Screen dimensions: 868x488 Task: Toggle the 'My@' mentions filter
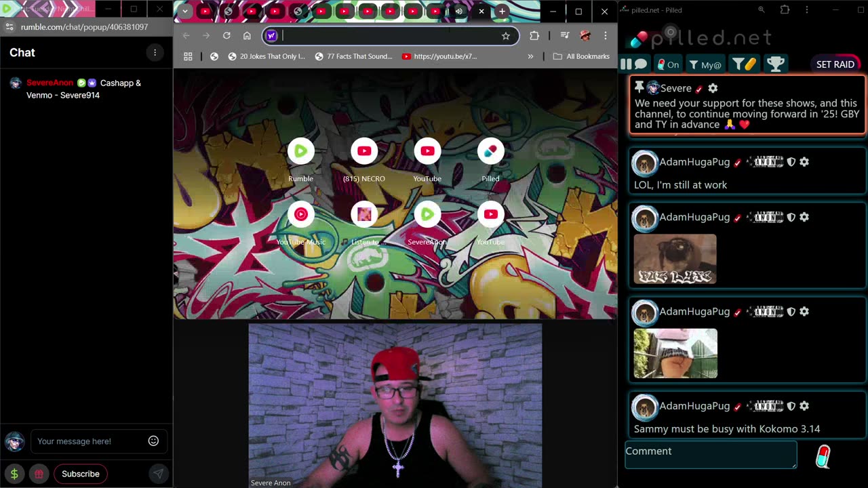click(x=705, y=64)
